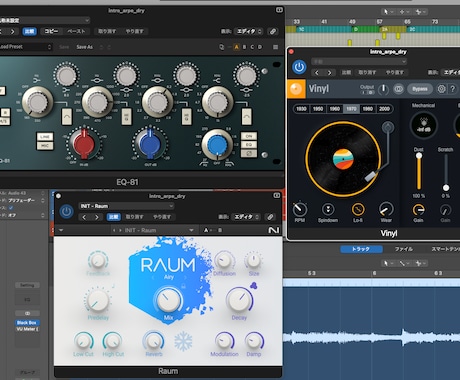This screenshot has height=380, width=460.
Task: Open Vinyl help question mark
Action: point(453,89)
